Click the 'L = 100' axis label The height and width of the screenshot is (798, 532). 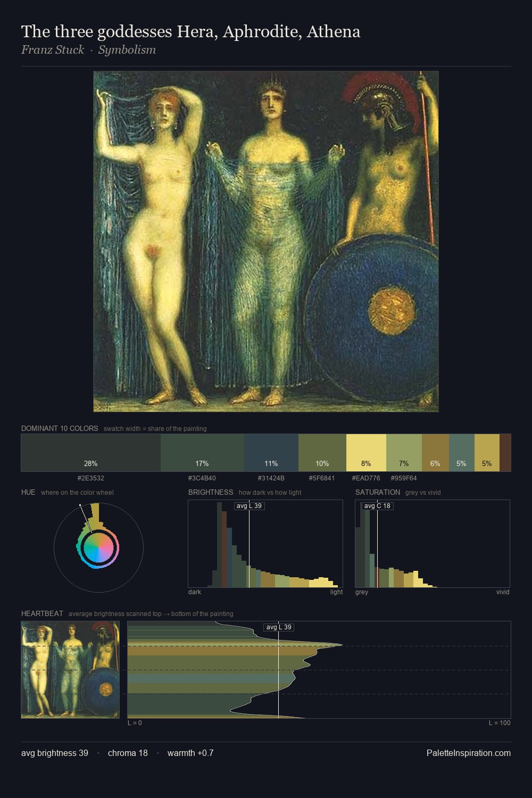(x=500, y=723)
